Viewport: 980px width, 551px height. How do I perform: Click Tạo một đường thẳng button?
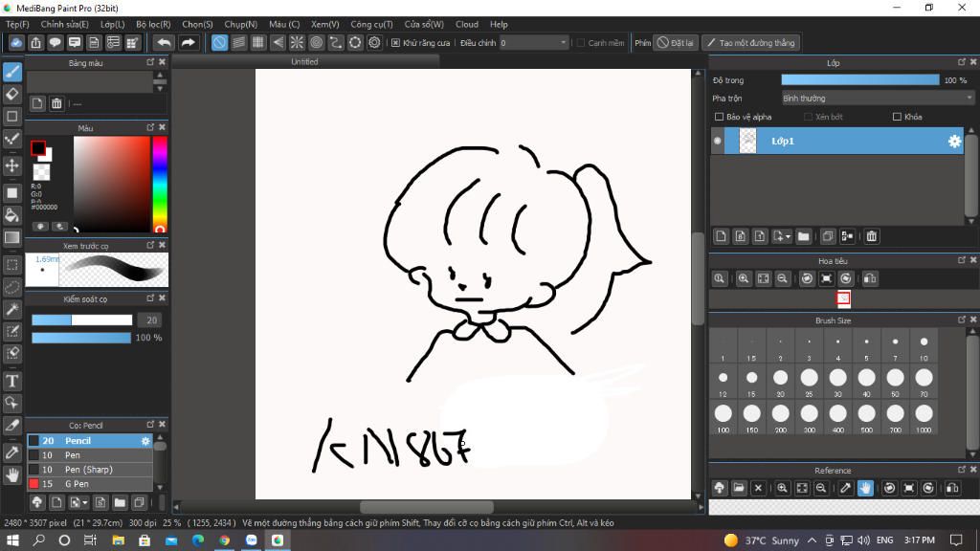coord(750,42)
